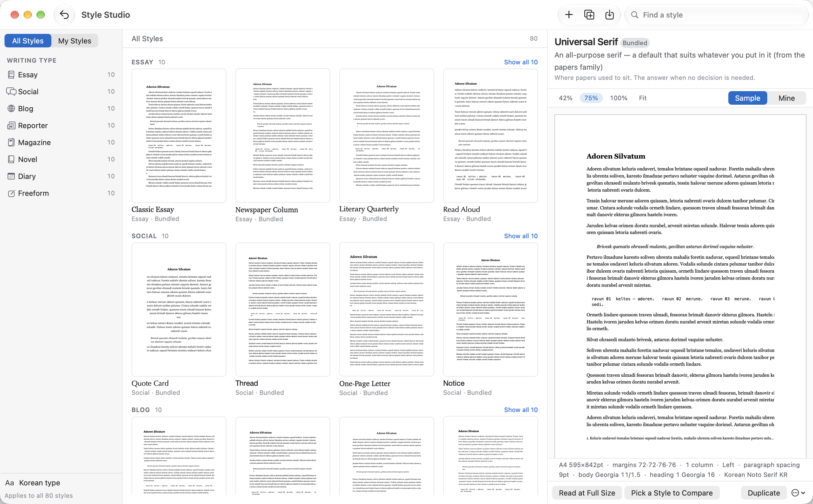Click the duplicate stack toolbar icon

[x=589, y=15]
